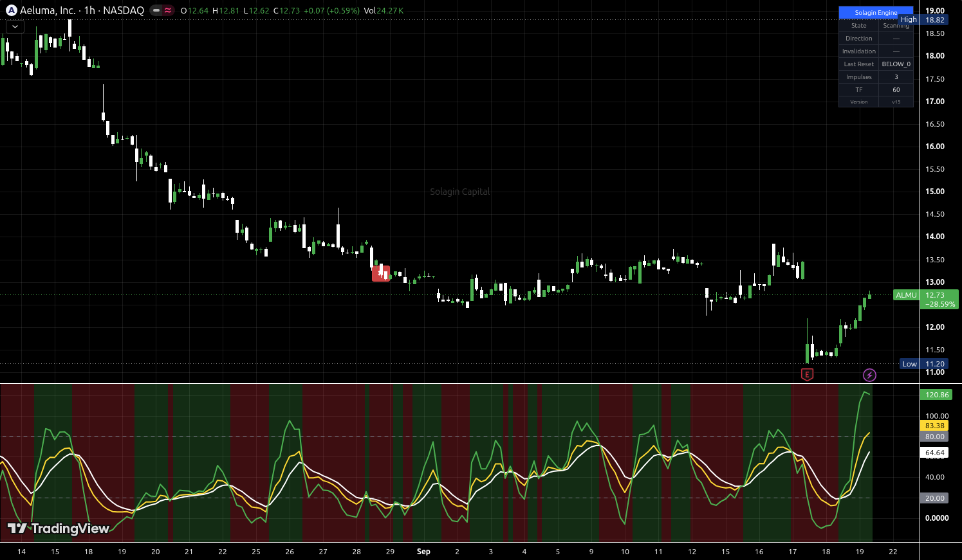
Task: Click the Vol 24.27K volume readout
Action: tap(384, 10)
